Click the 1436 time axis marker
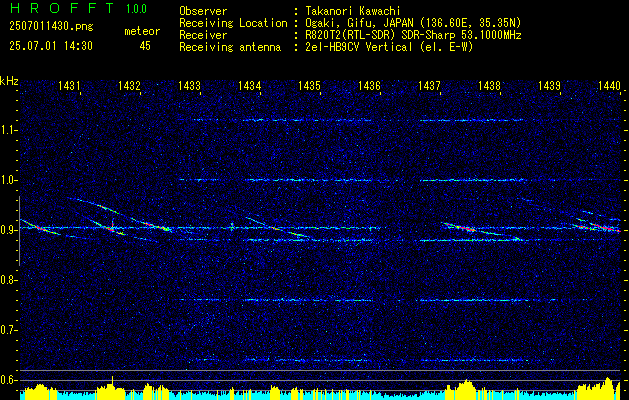Screen dimensions: 629x400 [x=369, y=85]
